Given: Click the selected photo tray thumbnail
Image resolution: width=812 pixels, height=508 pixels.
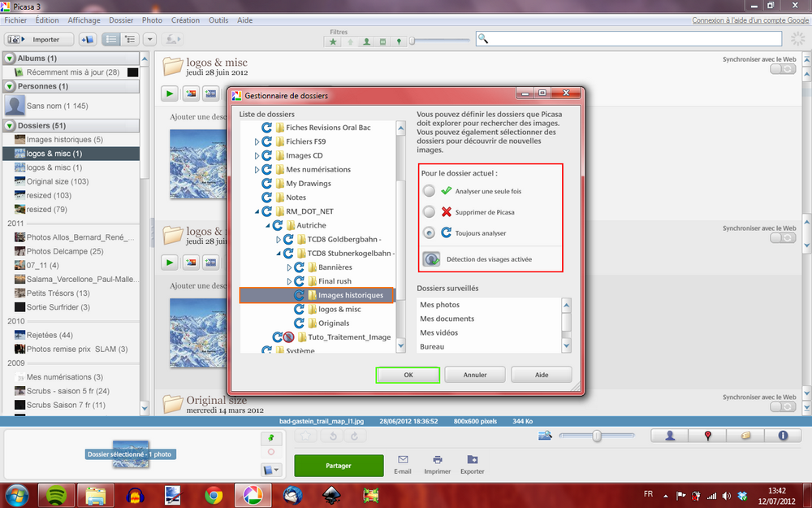Looking at the screenshot, I should click(x=131, y=454).
